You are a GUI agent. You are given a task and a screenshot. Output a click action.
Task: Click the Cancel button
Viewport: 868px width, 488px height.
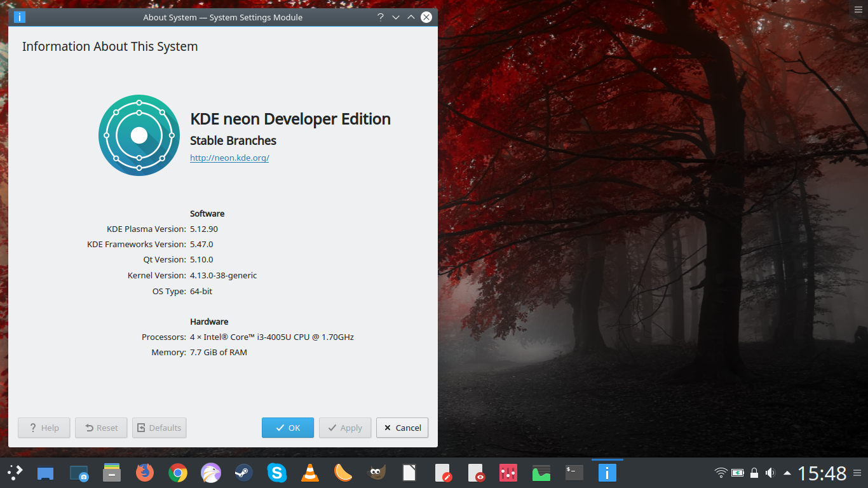point(402,428)
